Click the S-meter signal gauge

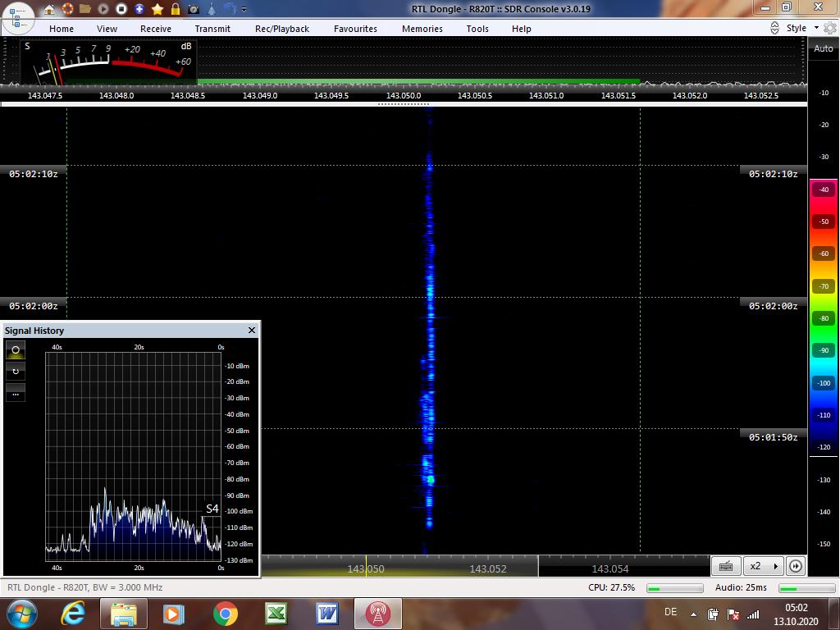point(109,61)
